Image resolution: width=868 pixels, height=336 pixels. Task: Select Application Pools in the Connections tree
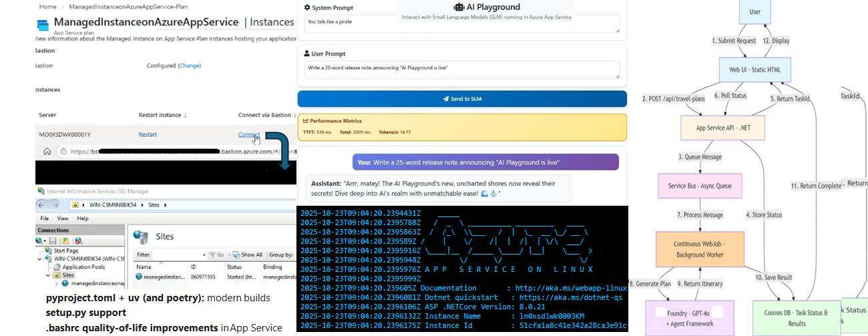click(83, 267)
